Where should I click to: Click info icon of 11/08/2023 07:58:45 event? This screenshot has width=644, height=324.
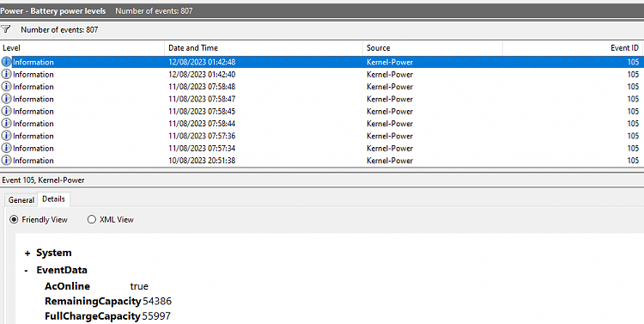(6, 112)
